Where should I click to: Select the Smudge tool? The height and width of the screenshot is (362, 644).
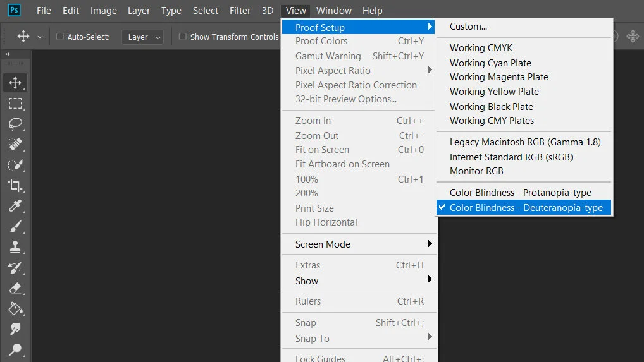click(x=15, y=329)
